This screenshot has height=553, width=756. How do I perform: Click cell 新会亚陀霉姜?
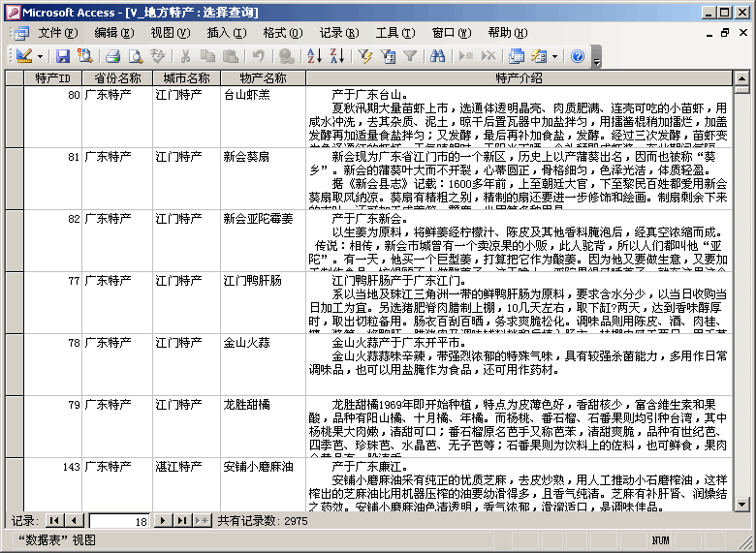click(264, 241)
